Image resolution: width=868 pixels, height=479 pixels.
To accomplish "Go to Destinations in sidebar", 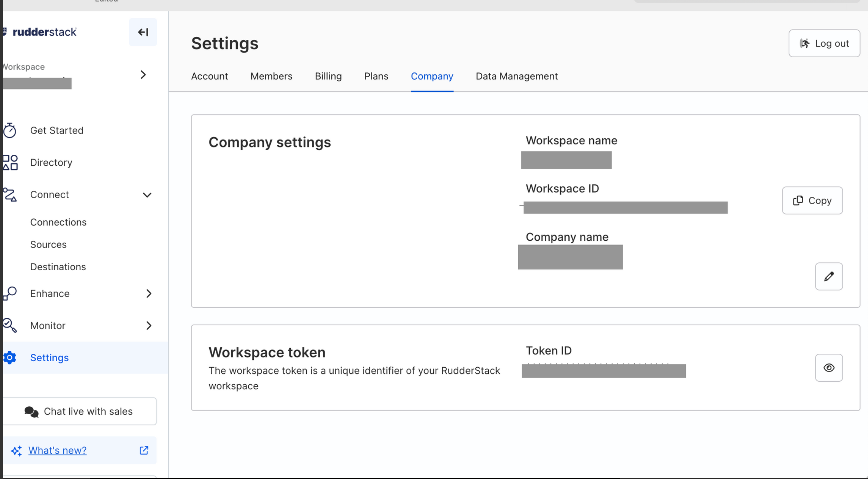I will tap(58, 267).
